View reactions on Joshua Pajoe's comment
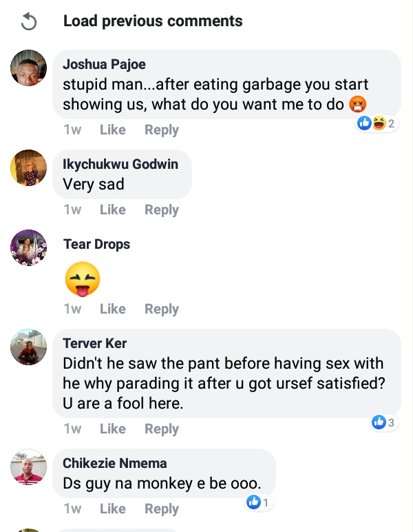Screen dimensions: 413x532 [x=375, y=123]
